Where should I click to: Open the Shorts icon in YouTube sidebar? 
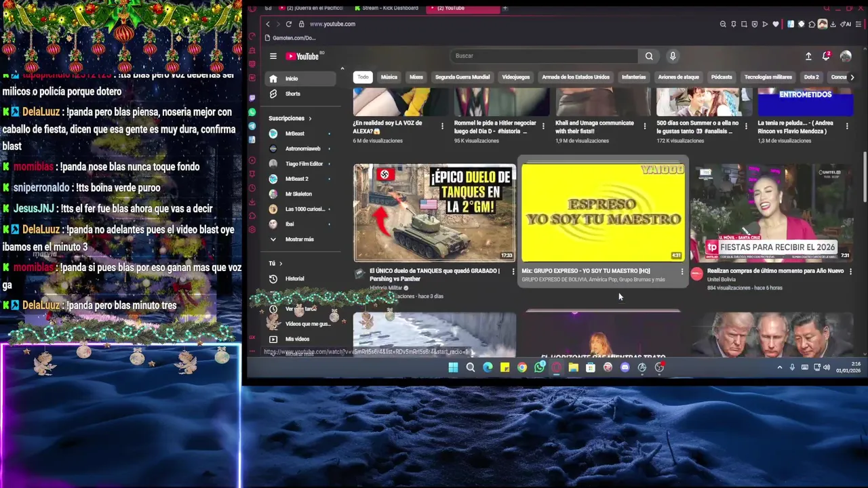[x=273, y=94]
